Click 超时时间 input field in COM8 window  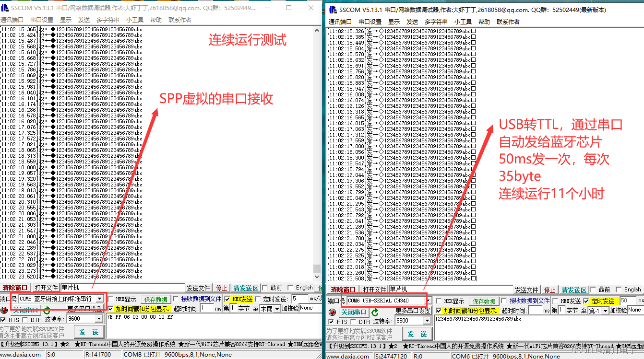(x=207, y=308)
